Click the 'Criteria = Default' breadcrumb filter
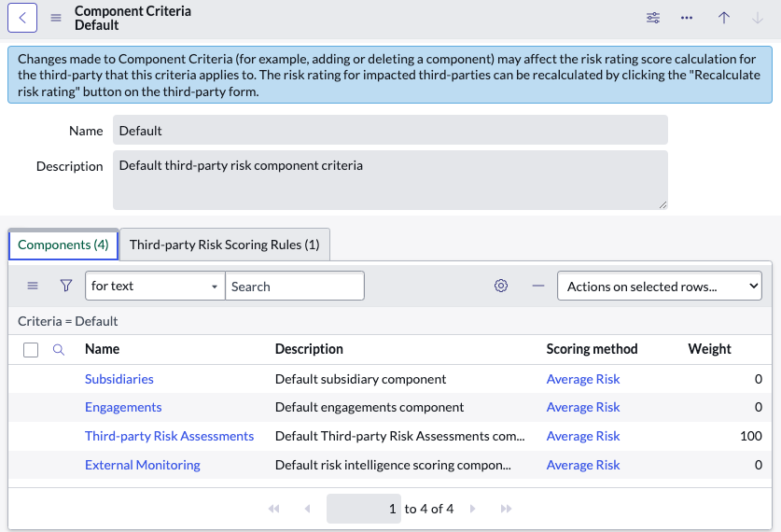Image resolution: width=781 pixels, height=532 pixels. pos(68,321)
